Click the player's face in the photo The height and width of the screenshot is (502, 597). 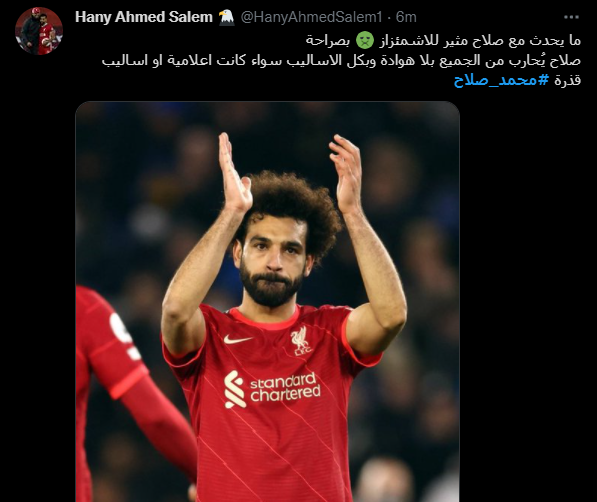click(x=273, y=263)
